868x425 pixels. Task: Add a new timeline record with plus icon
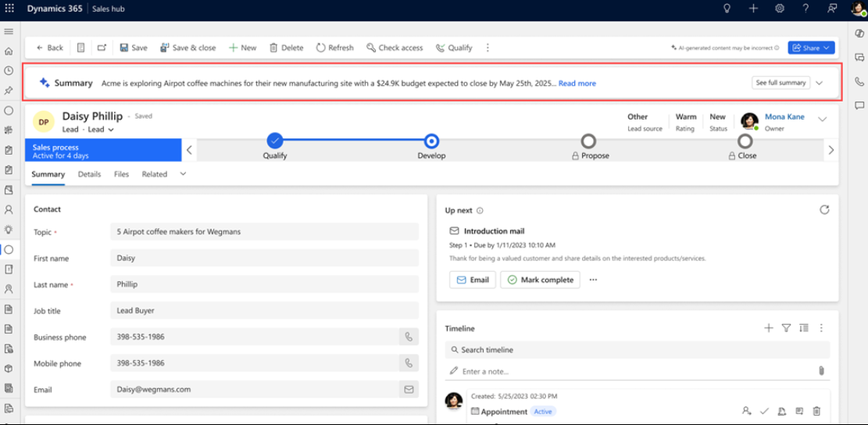pyautogui.click(x=769, y=329)
